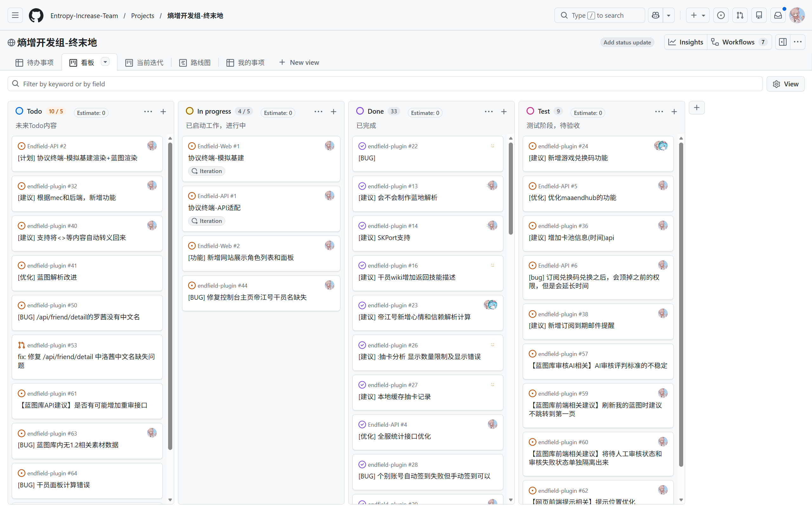Open pull requests icon in header

[x=740, y=16]
